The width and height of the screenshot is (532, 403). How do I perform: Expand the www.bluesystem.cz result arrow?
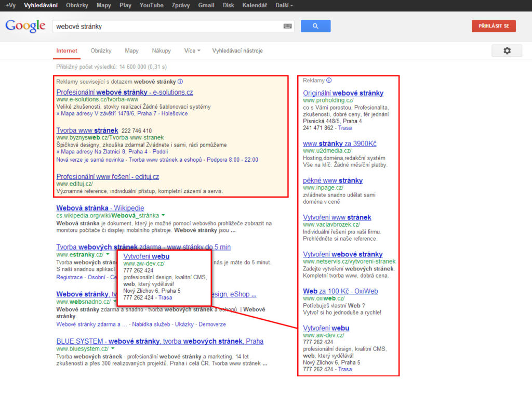[113, 349]
